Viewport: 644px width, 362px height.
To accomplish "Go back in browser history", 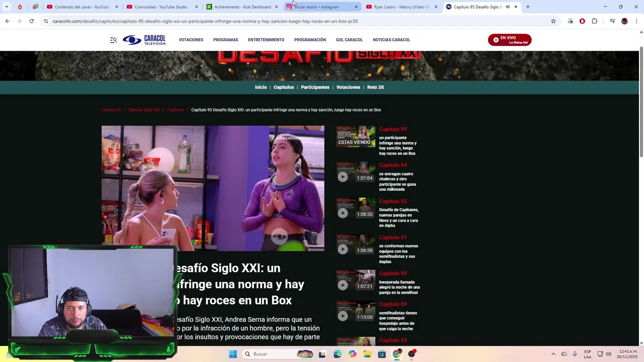I will [x=7, y=21].
